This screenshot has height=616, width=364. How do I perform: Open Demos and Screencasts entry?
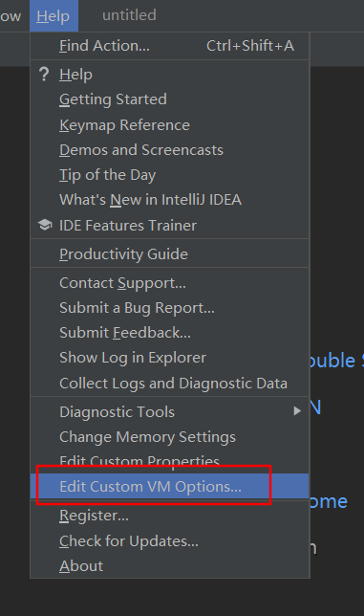point(170,150)
